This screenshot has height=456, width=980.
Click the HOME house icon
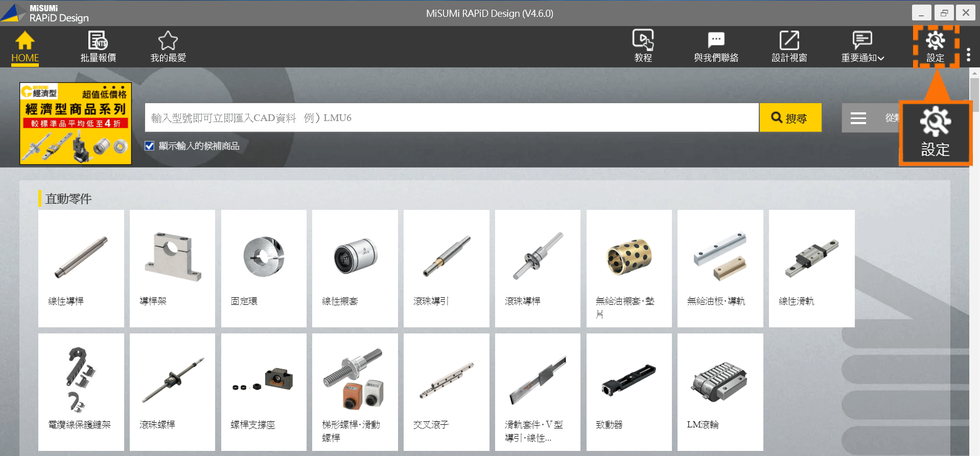click(x=25, y=41)
